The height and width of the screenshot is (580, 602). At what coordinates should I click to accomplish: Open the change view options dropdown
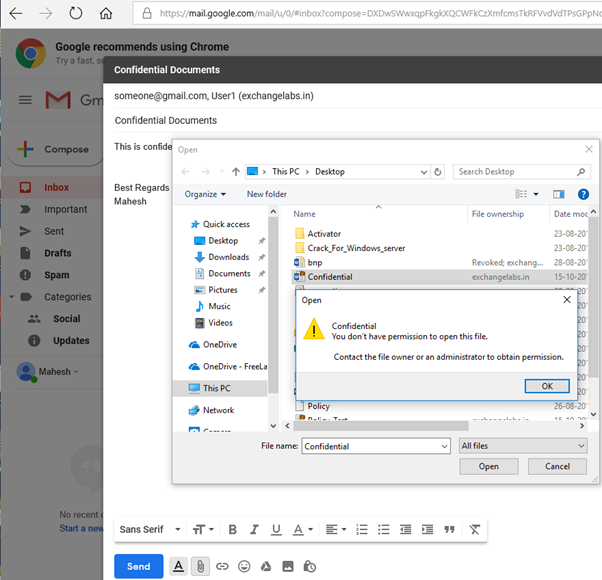point(536,194)
